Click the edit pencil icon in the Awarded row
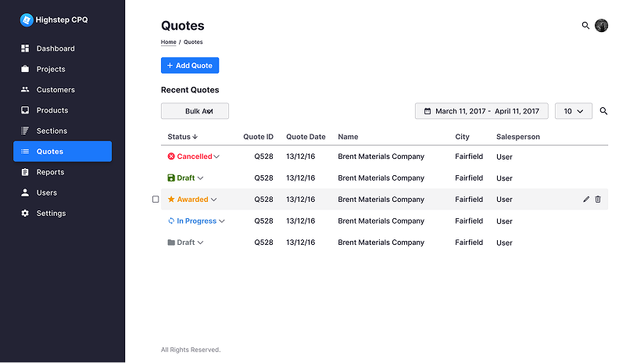644x363 pixels. tap(586, 199)
